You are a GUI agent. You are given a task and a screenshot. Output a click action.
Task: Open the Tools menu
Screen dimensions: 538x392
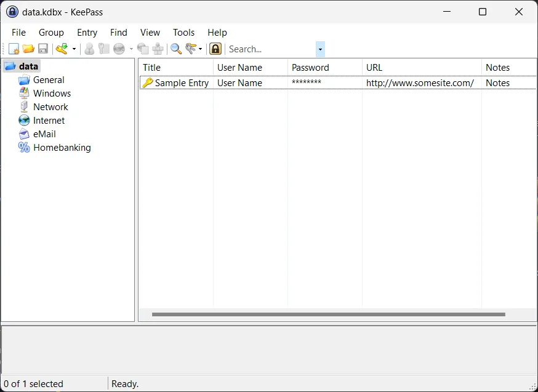[x=183, y=33]
